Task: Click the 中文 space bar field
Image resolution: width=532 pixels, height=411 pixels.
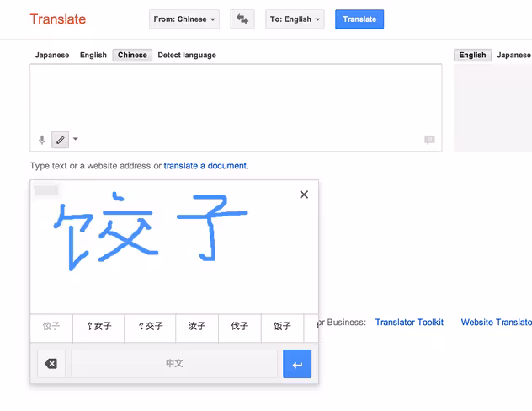Action: [x=174, y=364]
